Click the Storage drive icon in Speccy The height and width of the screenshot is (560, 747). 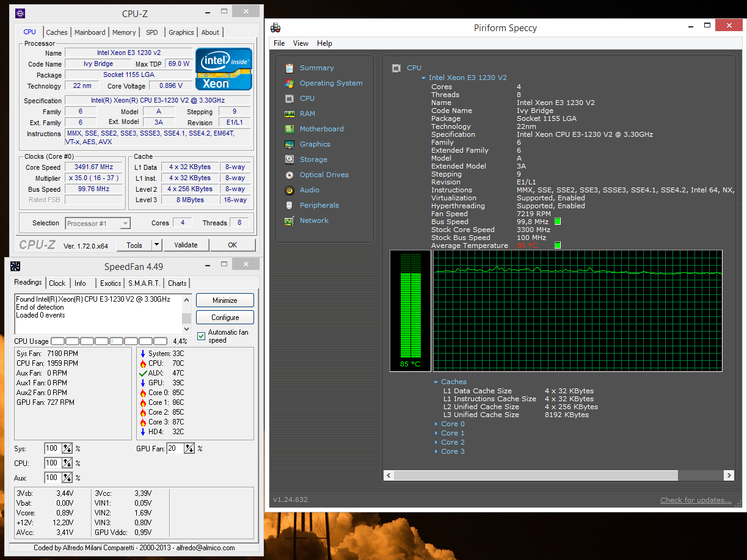290,159
